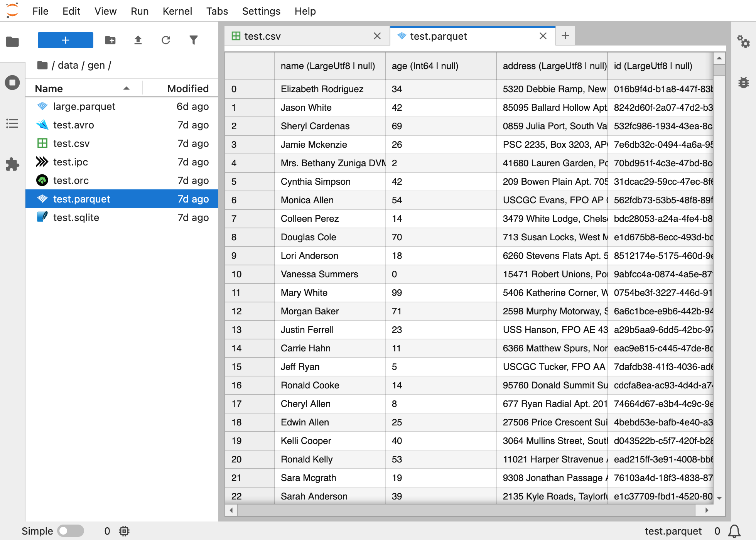
Task: Click age cell '99' for Mary White
Action: pyautogui.click(x=441, y=293)
